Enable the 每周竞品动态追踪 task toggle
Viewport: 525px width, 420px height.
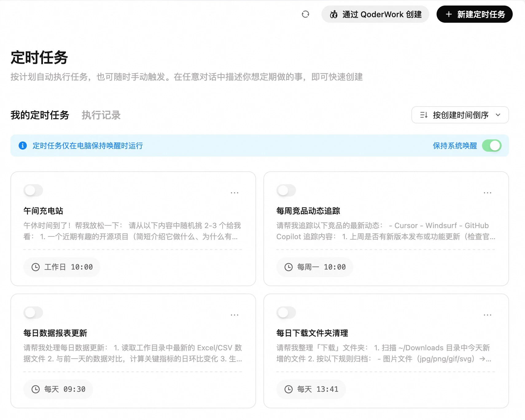286,190
